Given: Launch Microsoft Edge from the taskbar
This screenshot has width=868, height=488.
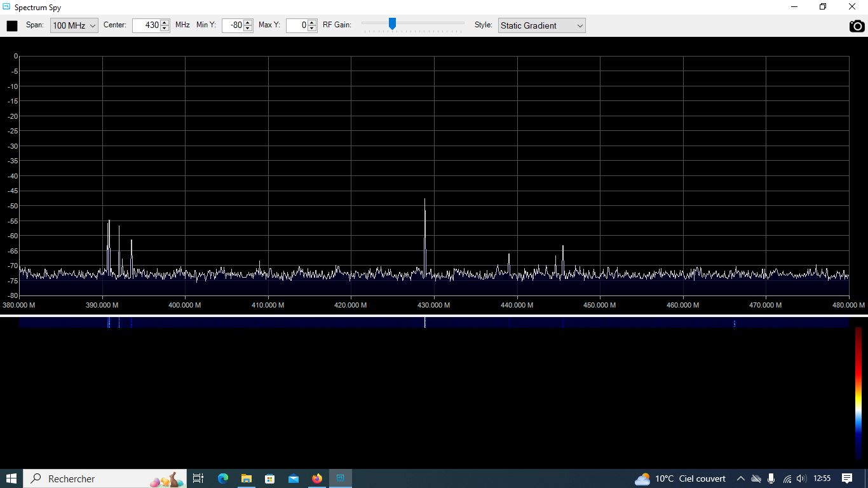Looking at the screenshot, I should [222, 478].
